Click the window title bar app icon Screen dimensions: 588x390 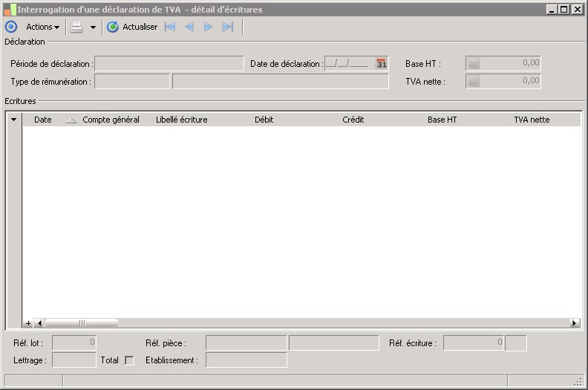point(10,10)
